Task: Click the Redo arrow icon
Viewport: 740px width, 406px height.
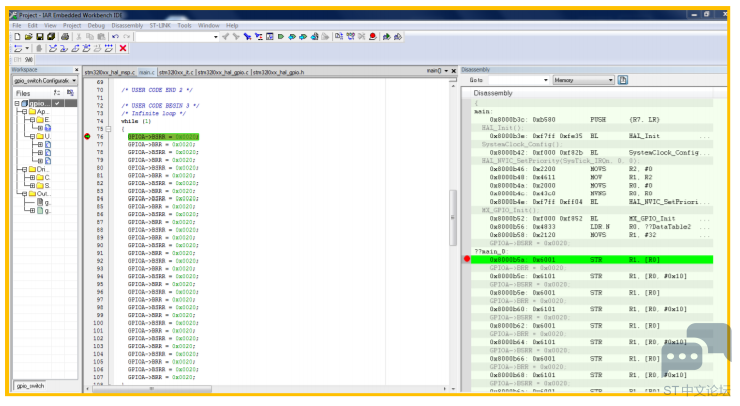Action: click(x=126, y=36)
